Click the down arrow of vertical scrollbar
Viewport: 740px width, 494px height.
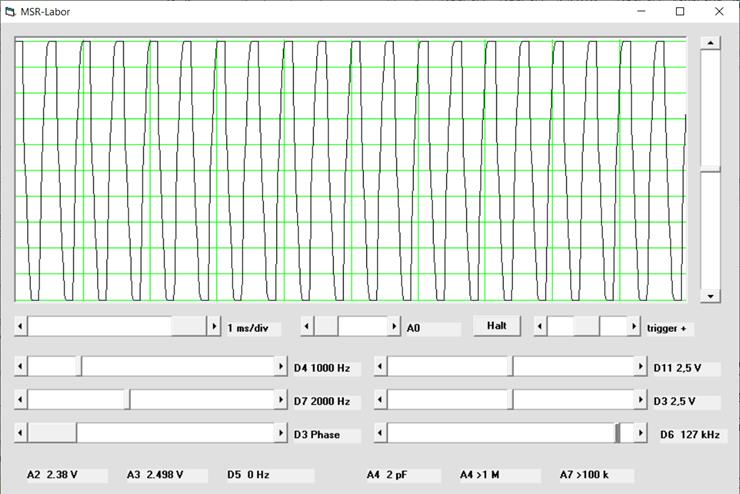coord(710,296)
